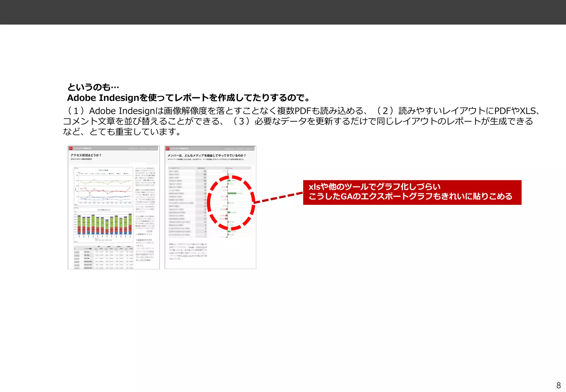Click the red logo in the right report header
Viewport: 566px width, 392px height.
(168, 149)
